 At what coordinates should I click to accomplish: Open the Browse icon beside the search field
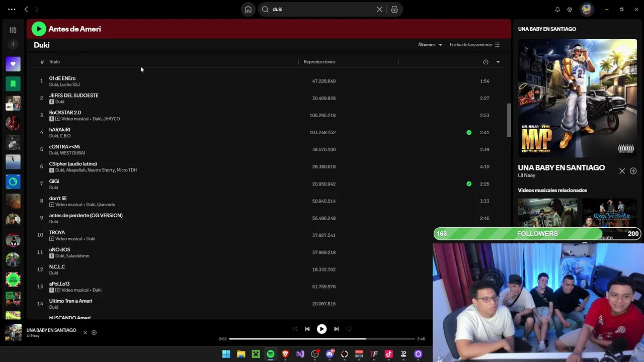click(x=394, y=9)
